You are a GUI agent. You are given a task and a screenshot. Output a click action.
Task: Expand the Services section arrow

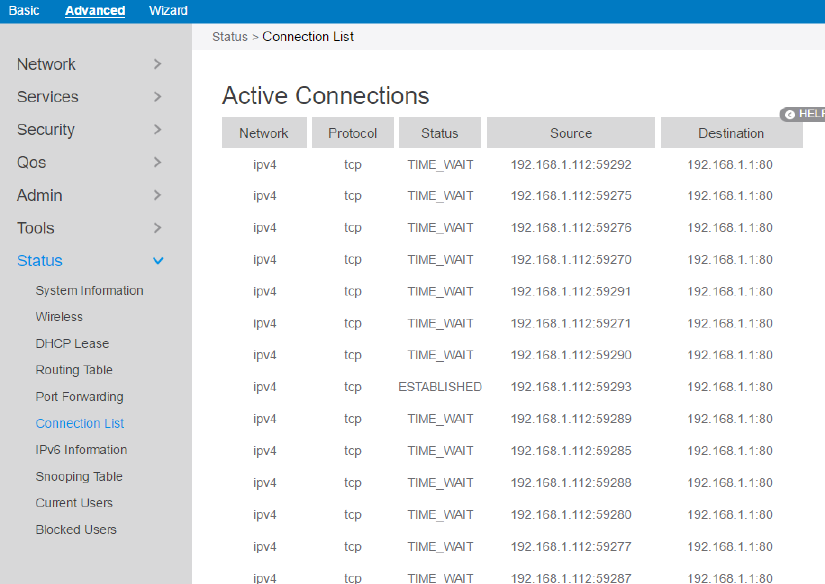[158, 97]
